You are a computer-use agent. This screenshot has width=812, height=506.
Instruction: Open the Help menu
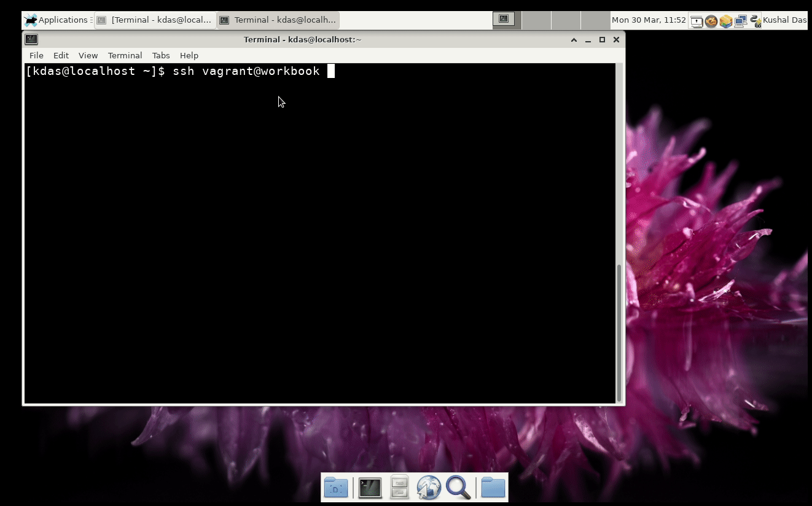pyautogui.click(x=189, y=55)
